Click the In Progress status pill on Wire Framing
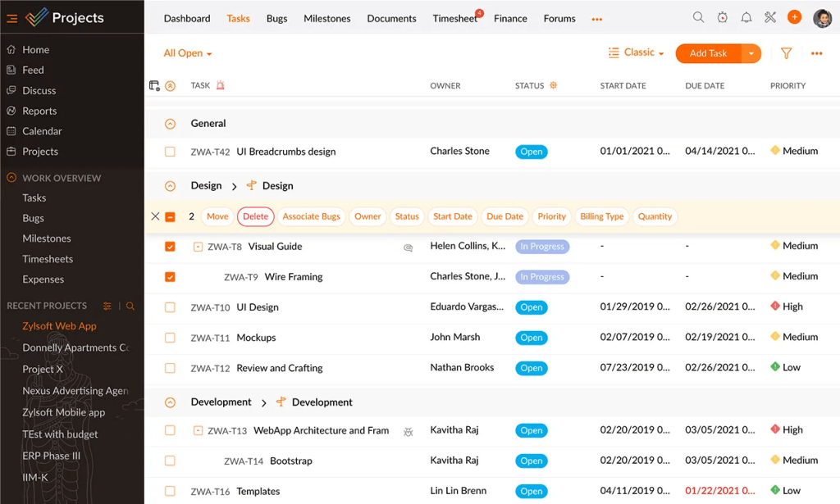840x504 pixels. [541, 276]
